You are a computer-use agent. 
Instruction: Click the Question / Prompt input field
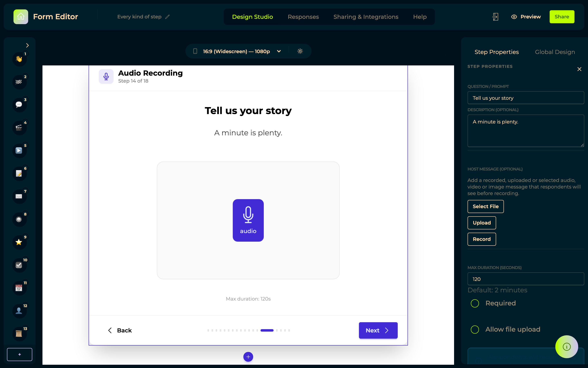point(526,98)
